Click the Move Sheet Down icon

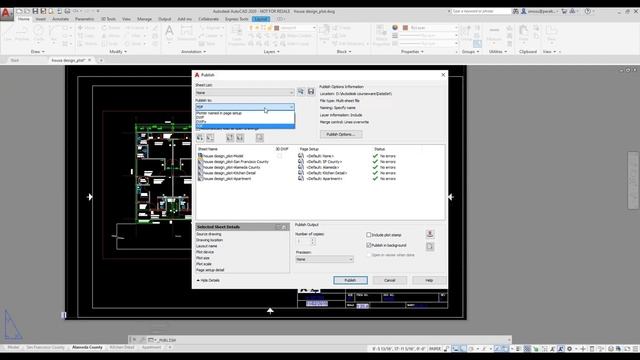tap(240, 138)
